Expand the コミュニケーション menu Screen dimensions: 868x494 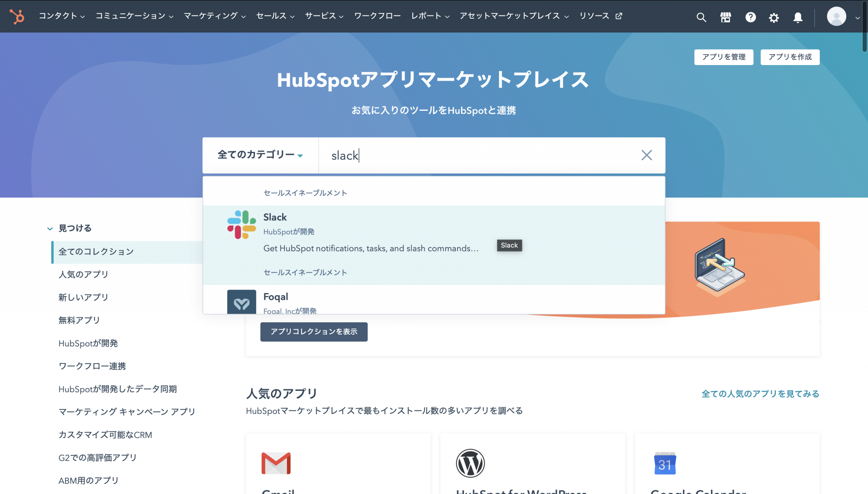pos(134,16)
